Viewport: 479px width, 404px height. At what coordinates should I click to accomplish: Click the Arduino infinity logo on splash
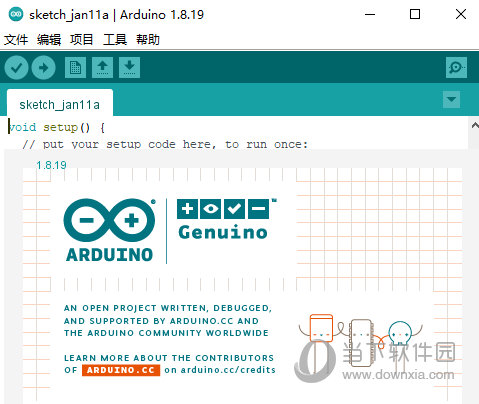click(109, 230)
